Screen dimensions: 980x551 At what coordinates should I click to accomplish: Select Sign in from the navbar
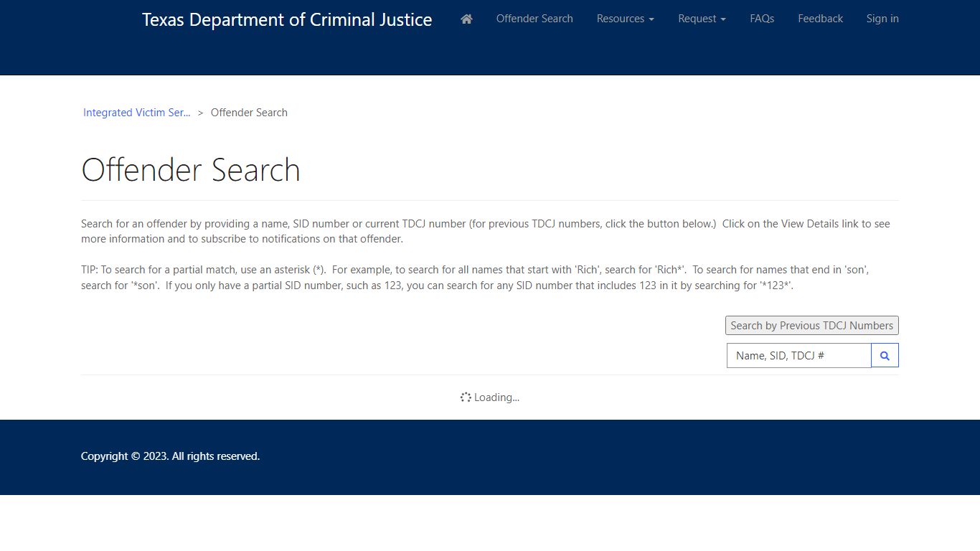[882, 19]
